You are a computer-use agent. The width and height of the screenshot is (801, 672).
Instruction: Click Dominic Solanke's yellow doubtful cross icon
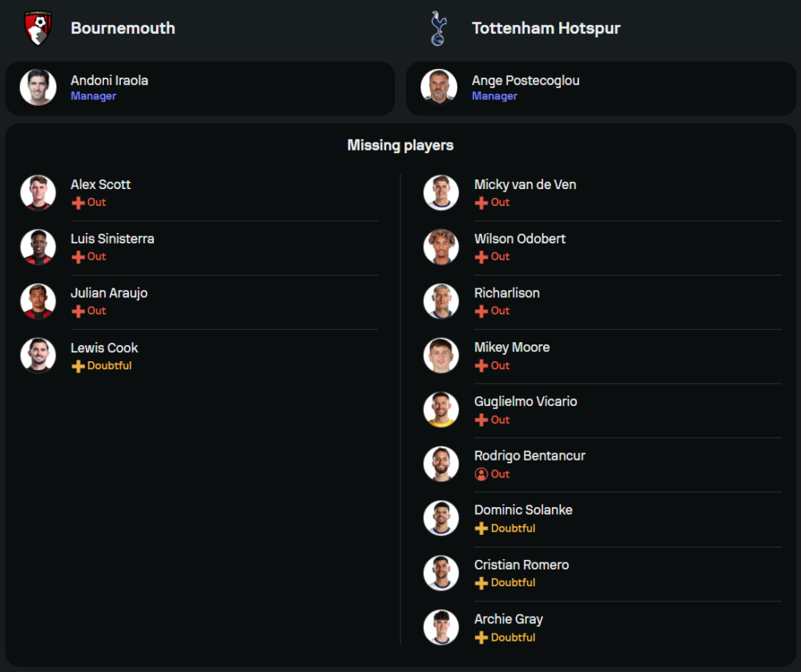pos(481,529)
